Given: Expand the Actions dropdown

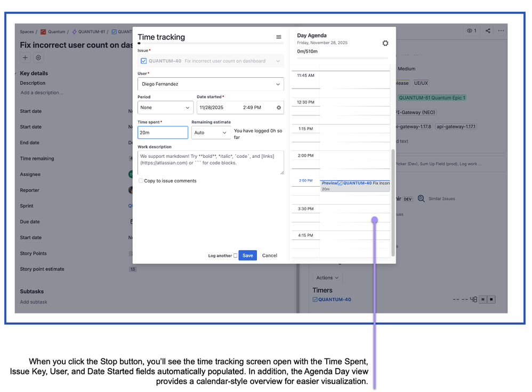Looking at the screenshot, I should [x=327, y=278].
